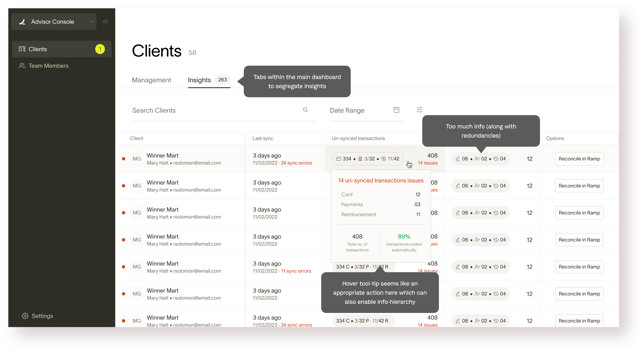Click the card icon in first row's pill
This screenshot has height=352, width=644.
(338, 159)
